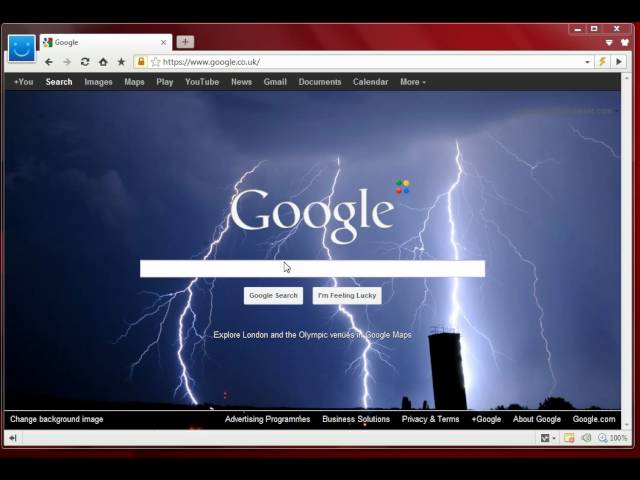Open News in Google navigation bar
640x480 pixels.
click(242, 82)
